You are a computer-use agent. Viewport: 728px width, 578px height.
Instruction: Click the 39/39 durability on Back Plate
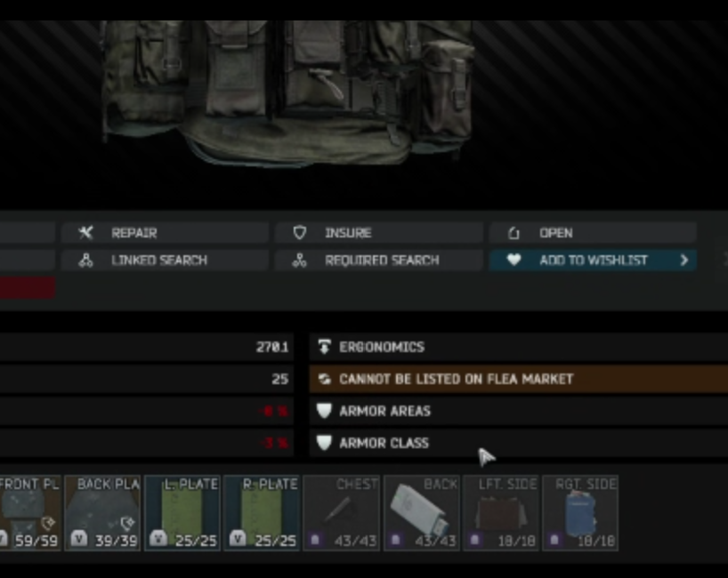116,541
